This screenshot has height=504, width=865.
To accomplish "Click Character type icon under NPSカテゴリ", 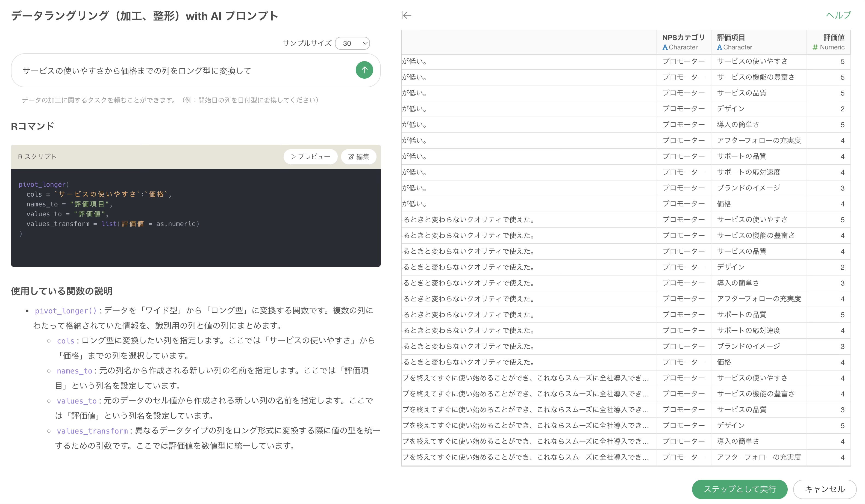I will [x=665, y=47].
